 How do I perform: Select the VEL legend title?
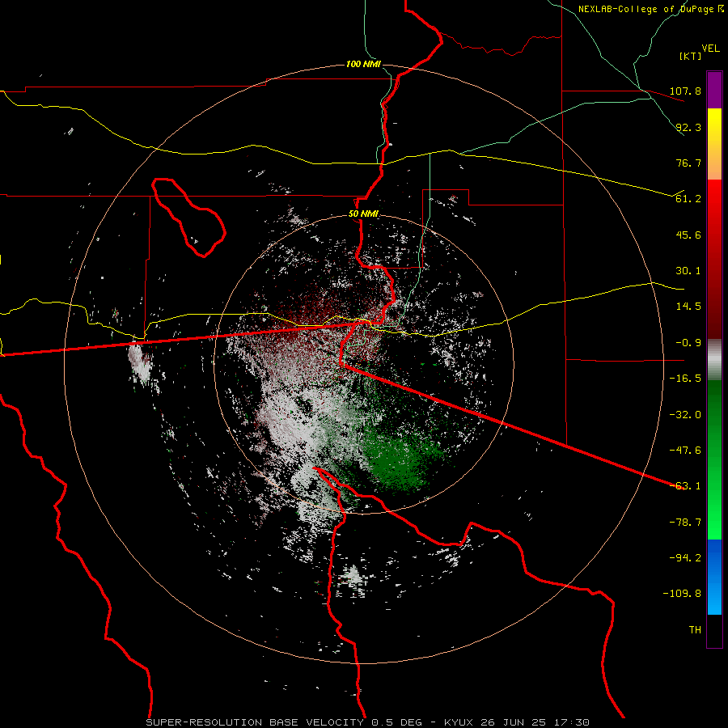point(710,49)
